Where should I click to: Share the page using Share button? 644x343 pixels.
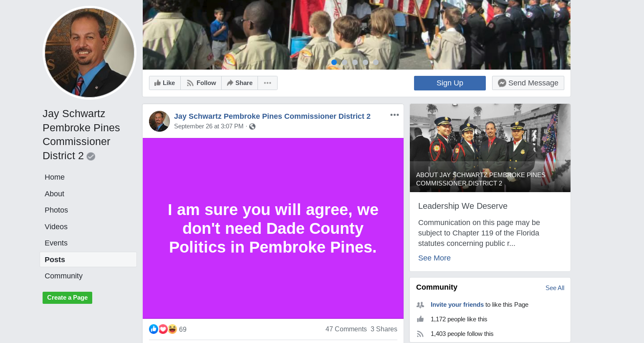click(x=240, y=83)
